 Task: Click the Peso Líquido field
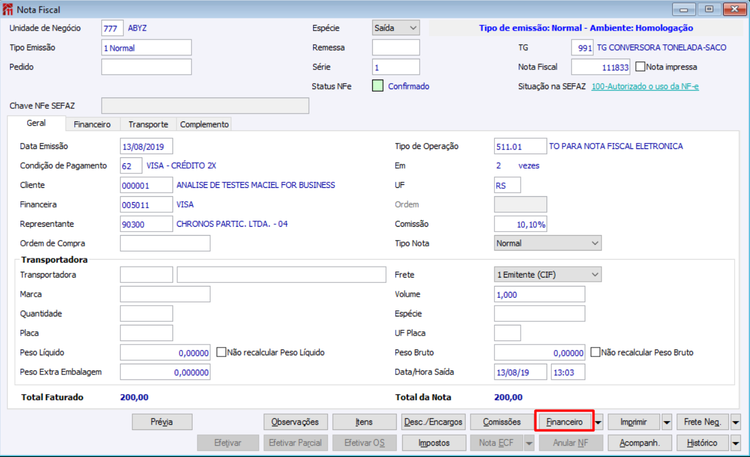(x=165, y=353)
